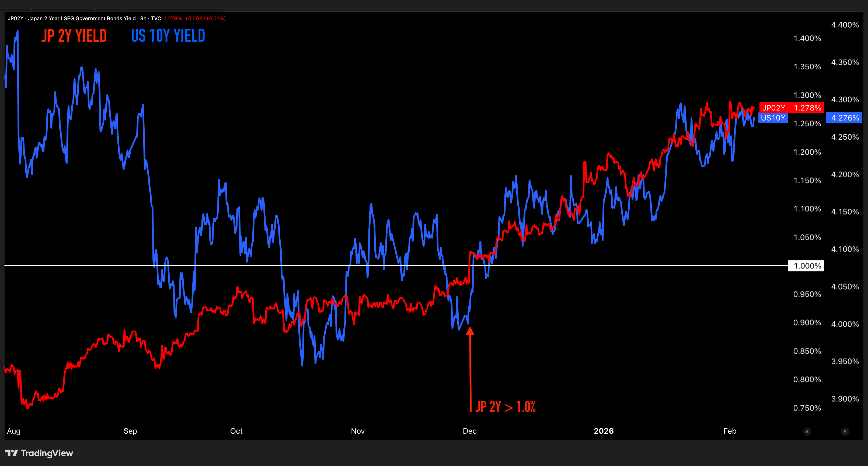Click the 4.300% tick on right price scale
This screenshot has height=466, width=868.
point(845,100)
